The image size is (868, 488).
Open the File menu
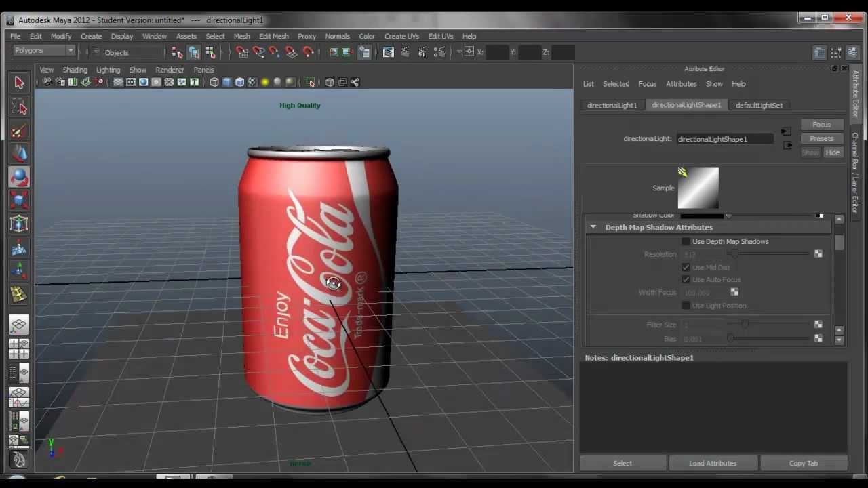15,36
